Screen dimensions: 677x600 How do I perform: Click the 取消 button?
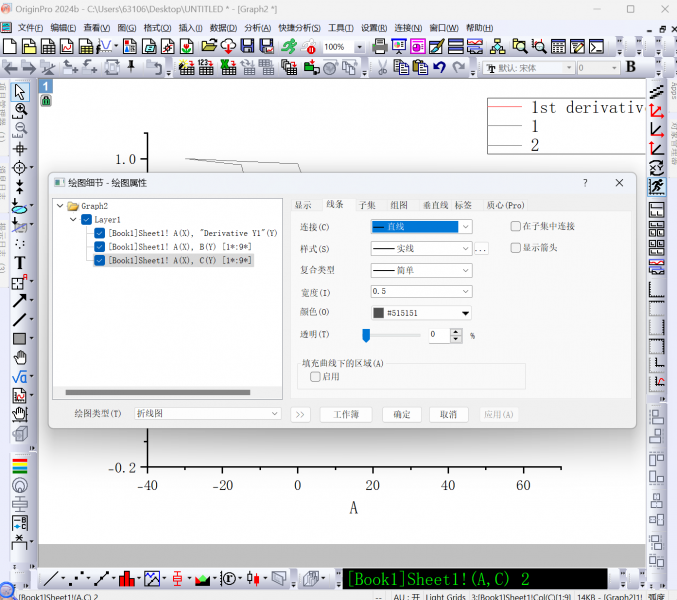point(448,414)
